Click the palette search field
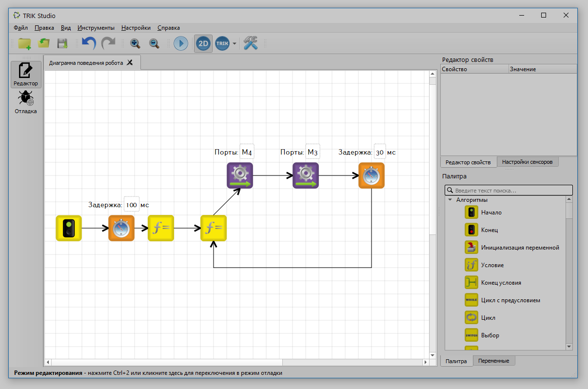 click(509, 190)
